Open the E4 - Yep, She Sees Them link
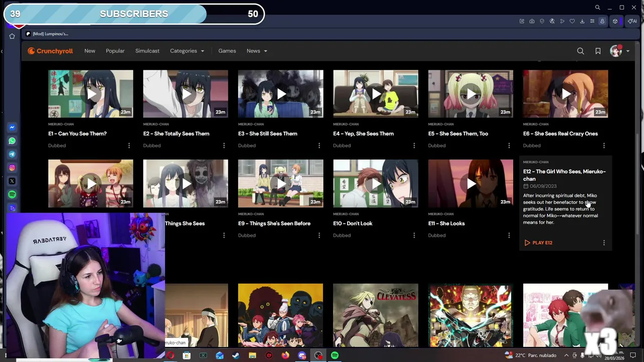 point(363,134)
